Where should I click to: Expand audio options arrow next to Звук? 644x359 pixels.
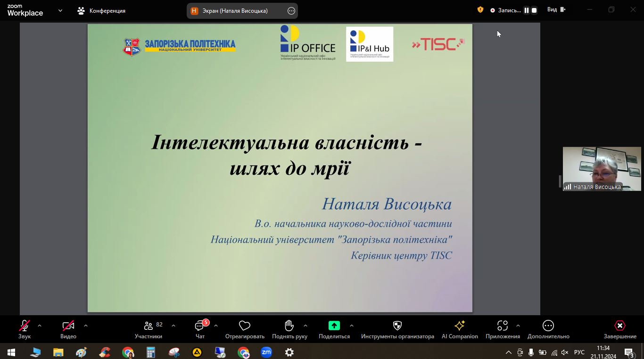pyautogui.click(x=40, y=326)
